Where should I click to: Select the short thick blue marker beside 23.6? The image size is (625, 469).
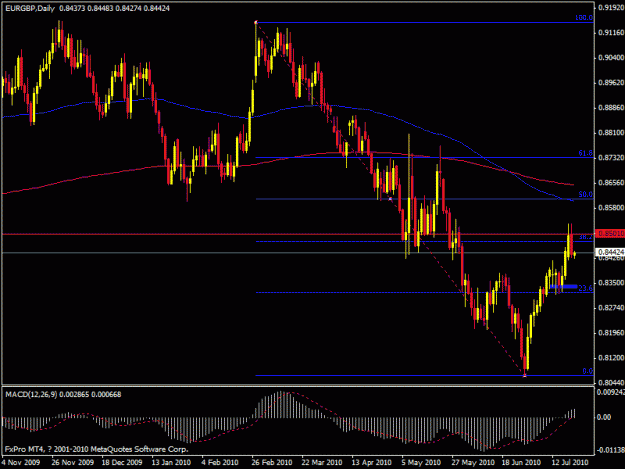pos(563,287)
